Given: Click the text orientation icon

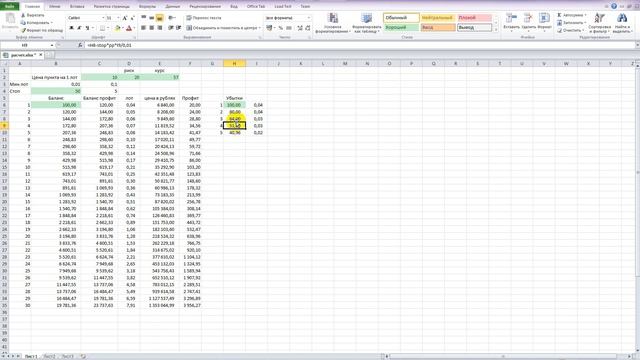Looking at the screenshot, I should pos(171,18).
